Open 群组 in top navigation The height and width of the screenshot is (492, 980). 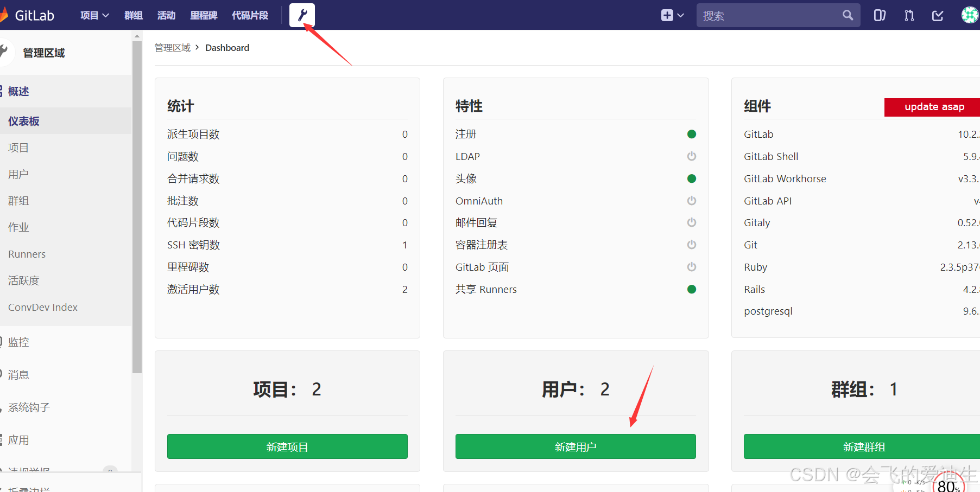(x=133, y=15)
